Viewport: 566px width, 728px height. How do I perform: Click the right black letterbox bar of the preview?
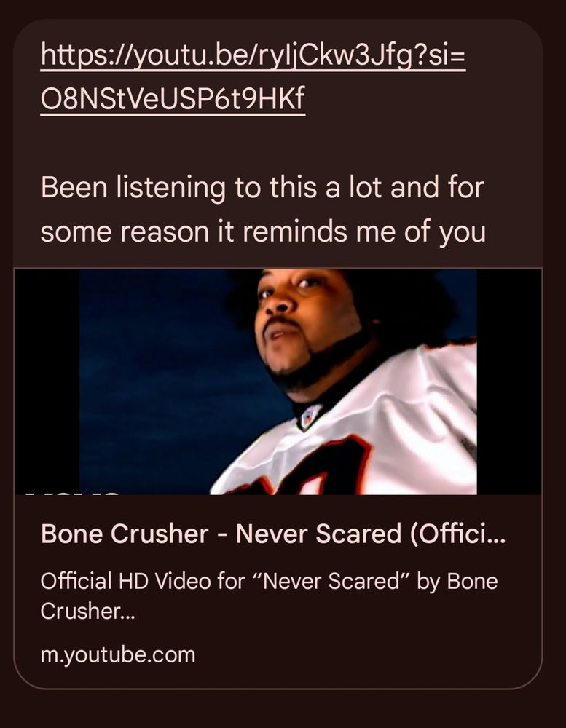(x=509, y=381)
